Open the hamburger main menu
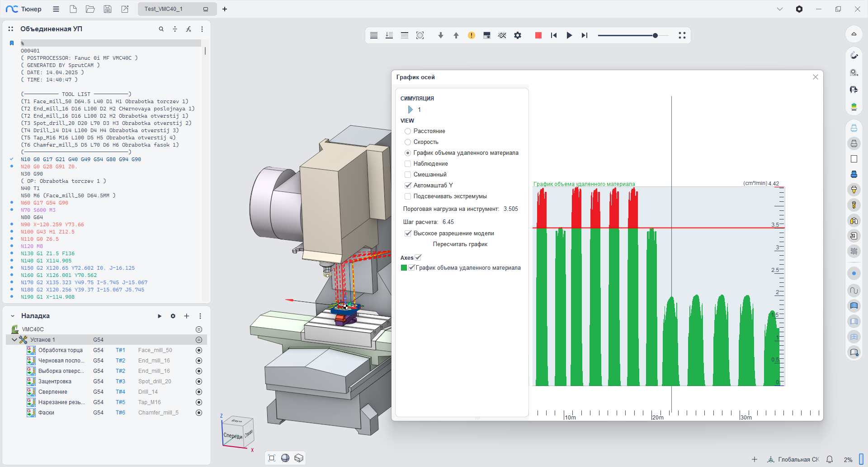Image resolution: width=868 pixels, height=467 pixels. (56, 9)
